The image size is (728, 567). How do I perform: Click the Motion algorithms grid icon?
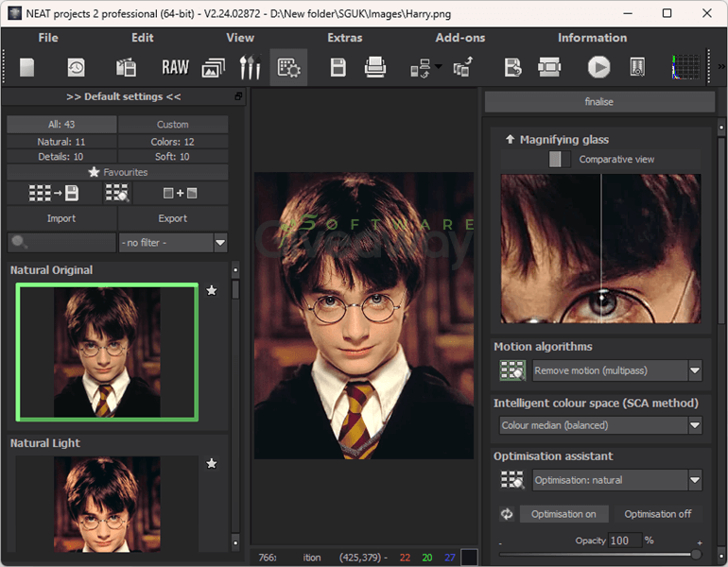pos(512,370)
